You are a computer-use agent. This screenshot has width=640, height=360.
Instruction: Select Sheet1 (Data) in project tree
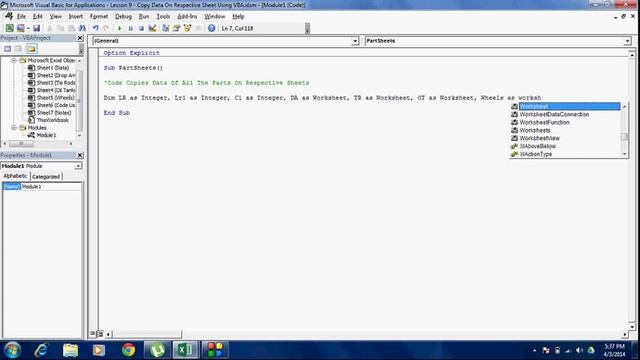[x=53, y=68]
